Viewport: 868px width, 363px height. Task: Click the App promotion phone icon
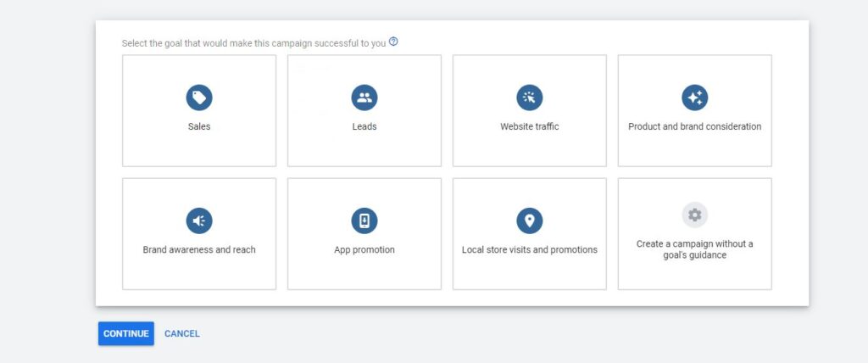point(364,221)
